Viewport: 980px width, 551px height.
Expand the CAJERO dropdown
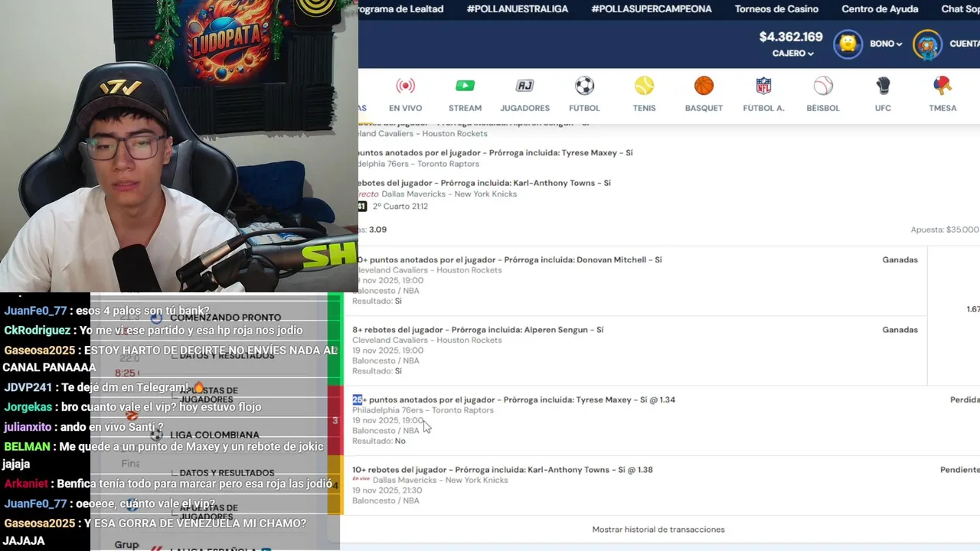tap(792, 53)
